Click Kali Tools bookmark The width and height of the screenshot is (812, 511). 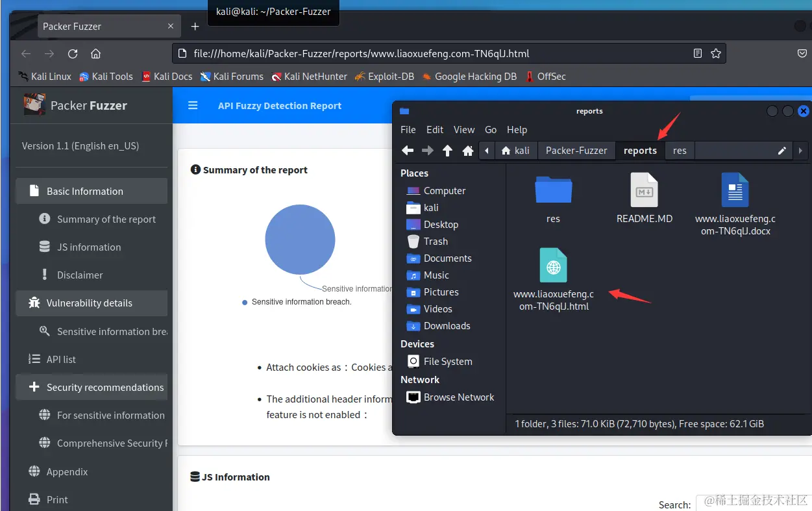[x=106, y=77]
